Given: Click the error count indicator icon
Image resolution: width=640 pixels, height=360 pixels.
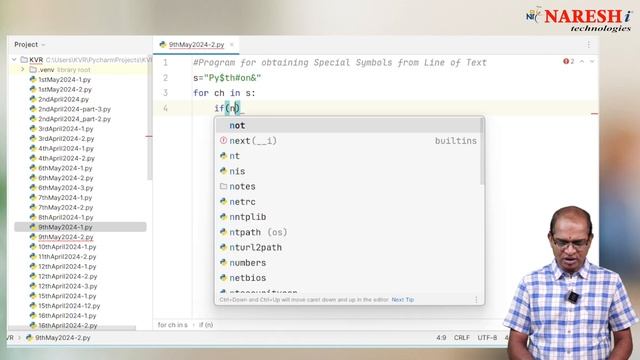Looking at the screenshot, I should pyautogui.click(x=566, y=61).
